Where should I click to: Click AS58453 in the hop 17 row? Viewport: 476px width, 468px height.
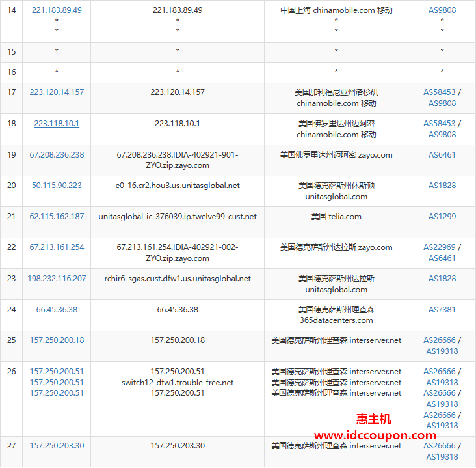439,92
